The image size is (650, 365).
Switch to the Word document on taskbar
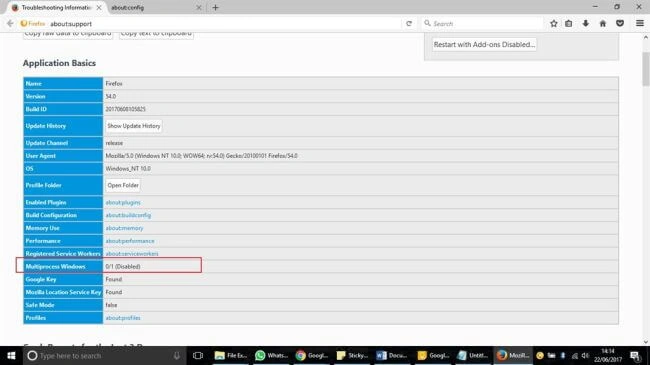click(x=392, y=355)
